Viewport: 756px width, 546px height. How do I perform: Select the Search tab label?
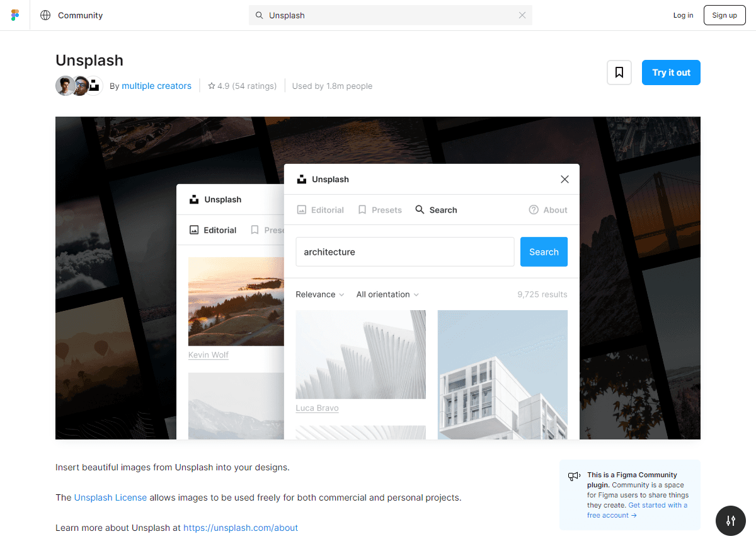[444, 210]
